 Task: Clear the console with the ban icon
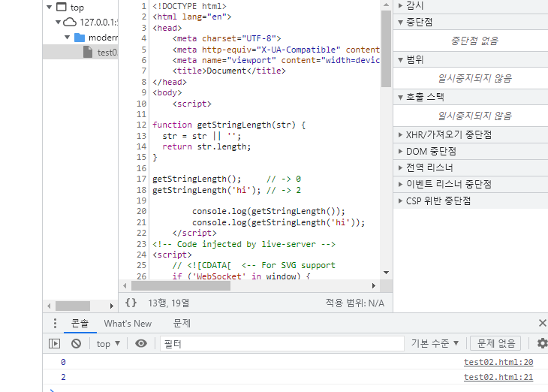click(x=76, y=344)
